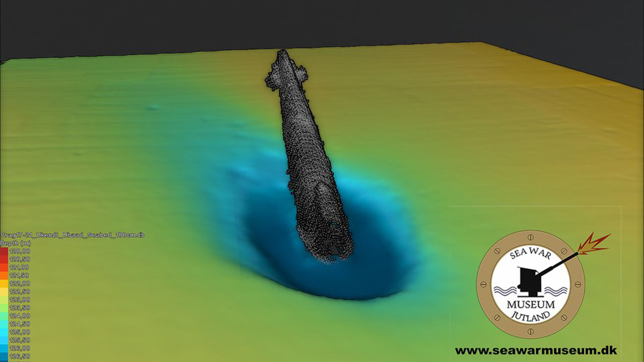Select the orange 121,50 depth color swatch
This screenshot has width=644, height=362.
(4, 275)
